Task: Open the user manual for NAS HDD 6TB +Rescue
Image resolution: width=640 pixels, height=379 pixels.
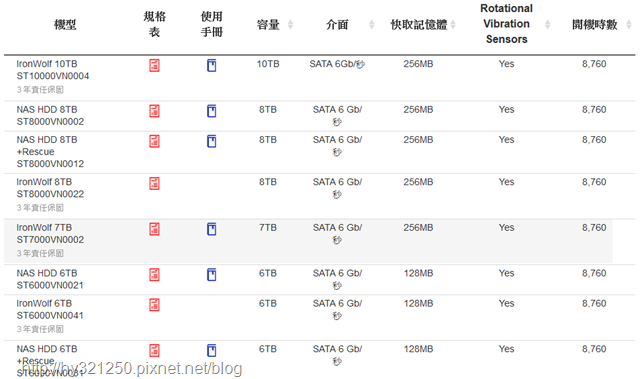Action: click(211, 350)
